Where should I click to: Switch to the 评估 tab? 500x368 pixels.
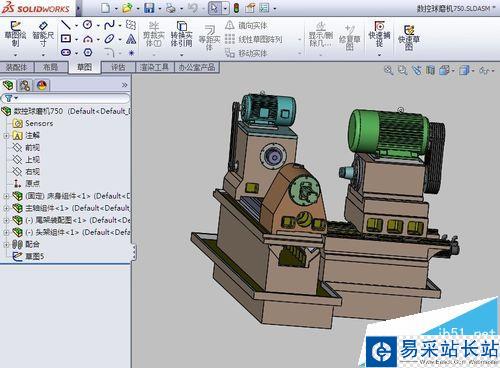(118, 67)
